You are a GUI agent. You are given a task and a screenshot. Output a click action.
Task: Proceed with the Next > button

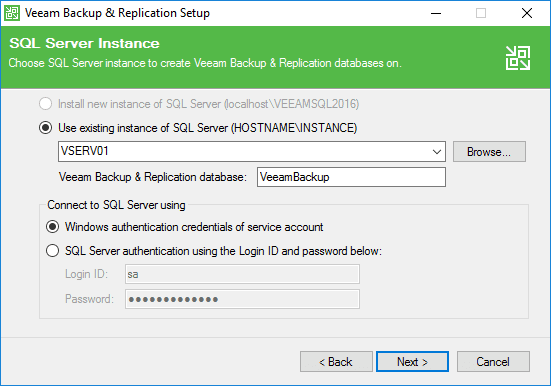point(412,361)
